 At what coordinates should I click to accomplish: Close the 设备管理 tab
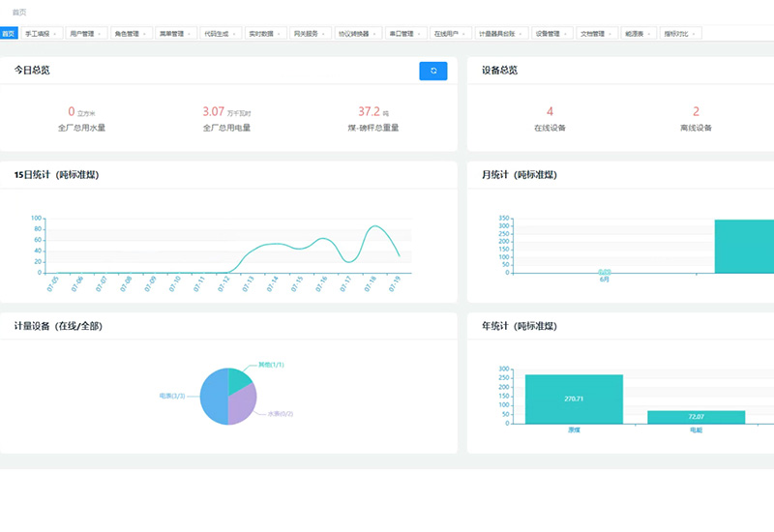click(565, 34)
